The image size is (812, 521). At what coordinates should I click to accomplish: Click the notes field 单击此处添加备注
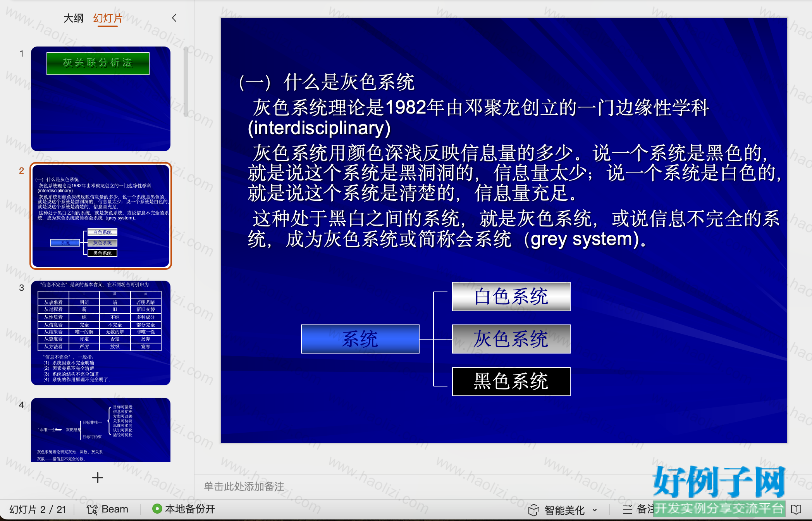tap(244, 486)
